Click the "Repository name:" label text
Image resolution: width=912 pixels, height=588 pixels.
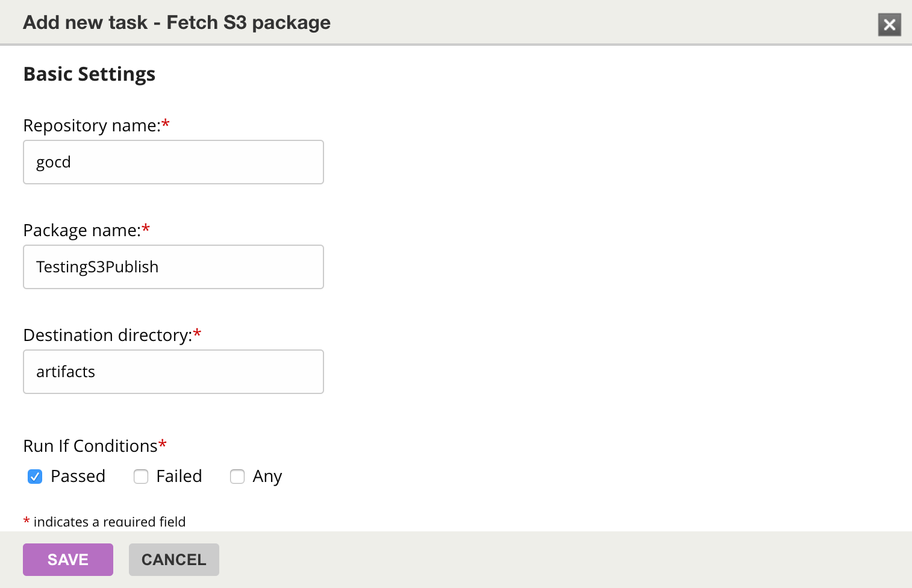92,125
